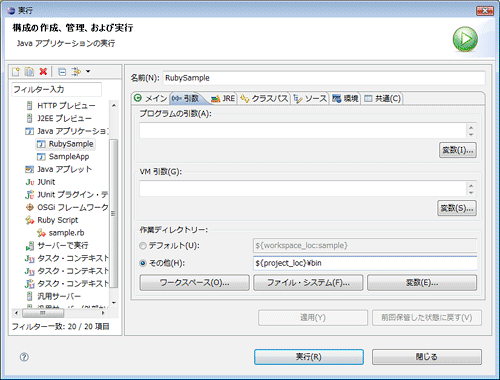This screenshot has width=500, height=380.
Task: Click the RubySample Java icon
Action: tap(41, 144)
